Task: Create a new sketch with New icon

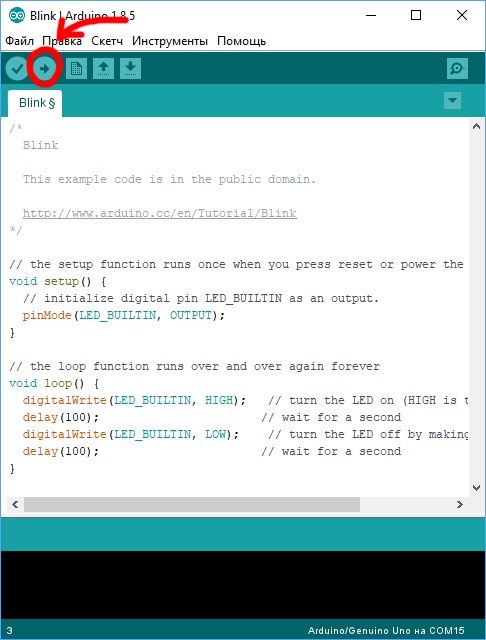Action: (76, 69)
